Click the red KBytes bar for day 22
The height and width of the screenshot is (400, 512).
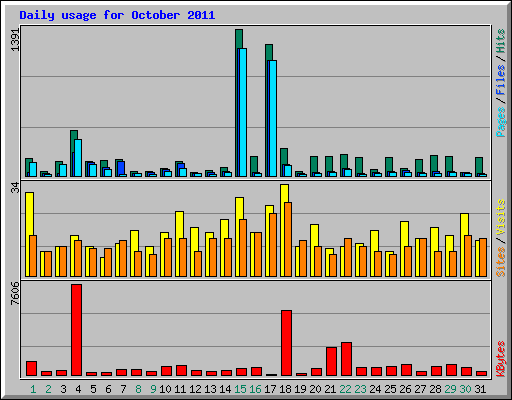[x=346, y=359]
